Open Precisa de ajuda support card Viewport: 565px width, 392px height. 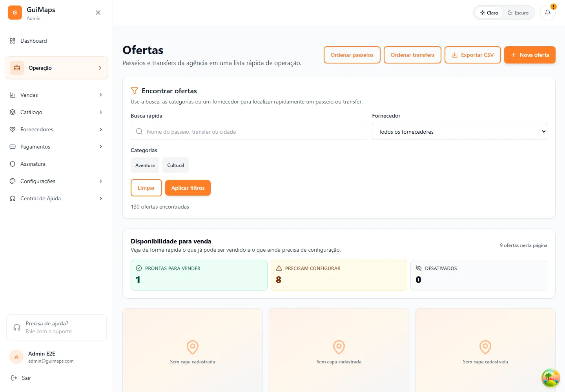pos(56,327)
